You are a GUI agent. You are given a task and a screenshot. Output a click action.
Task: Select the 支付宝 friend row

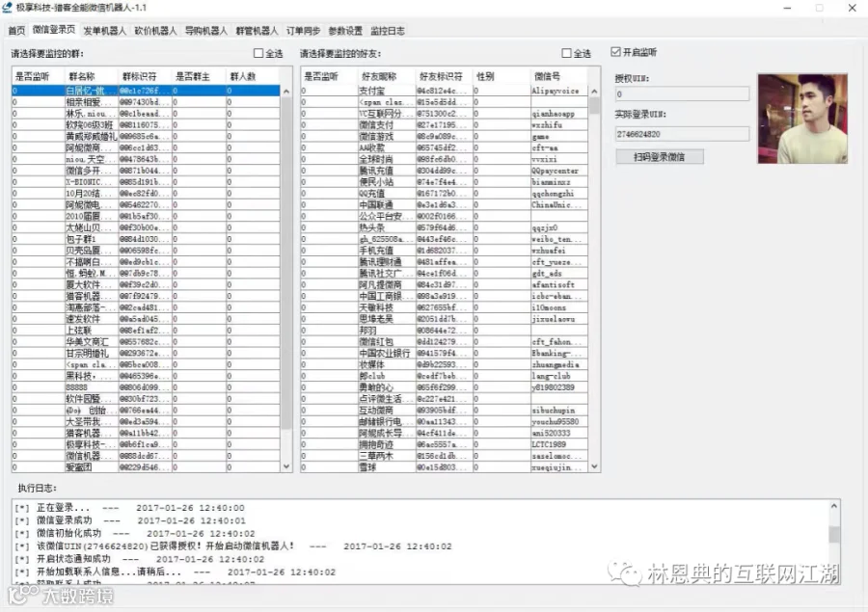445,91
